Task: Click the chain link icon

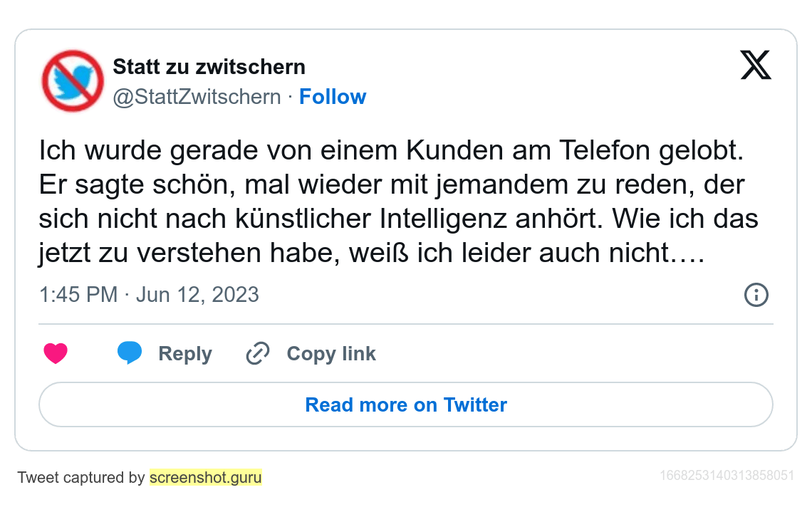Action: click(257, 354)
